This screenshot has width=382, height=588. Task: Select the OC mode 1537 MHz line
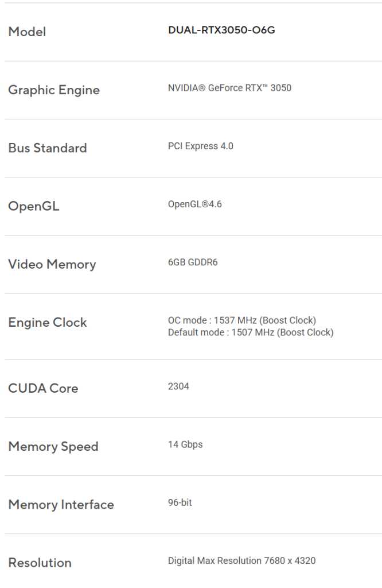click(241, 320)
